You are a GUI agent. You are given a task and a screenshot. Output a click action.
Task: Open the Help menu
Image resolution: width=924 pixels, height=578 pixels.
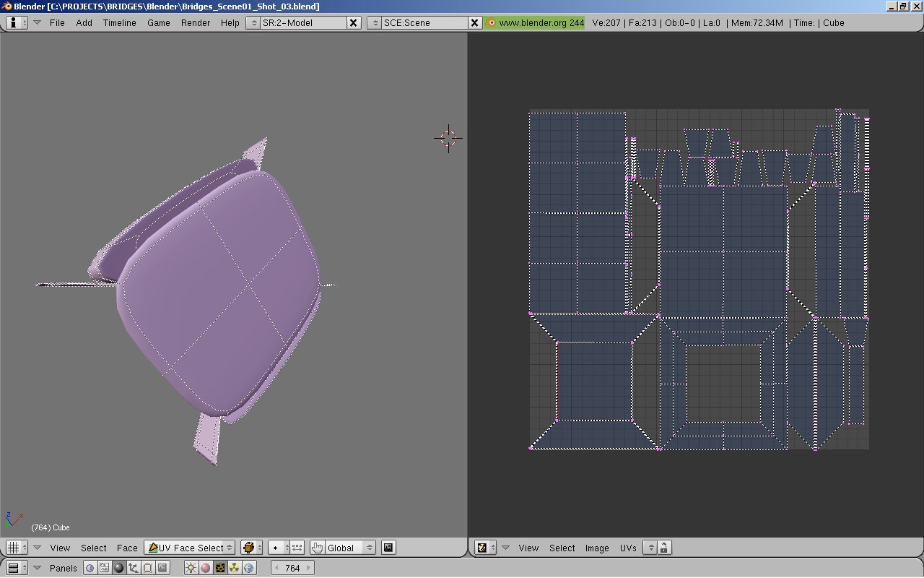pos(230,22)
